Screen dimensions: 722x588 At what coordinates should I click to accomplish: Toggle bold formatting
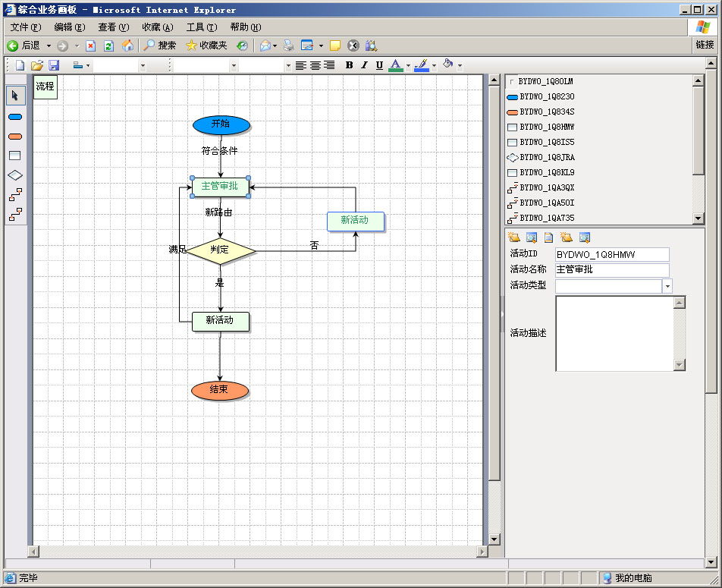pos(349,65)
